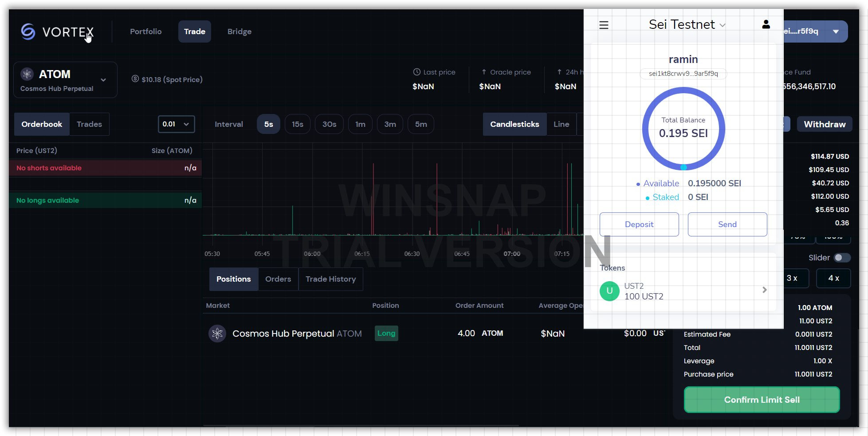Click the '4.00 ATOM' order amount
The width and height of the screenshot is (868, 436).
coord(480,333)
